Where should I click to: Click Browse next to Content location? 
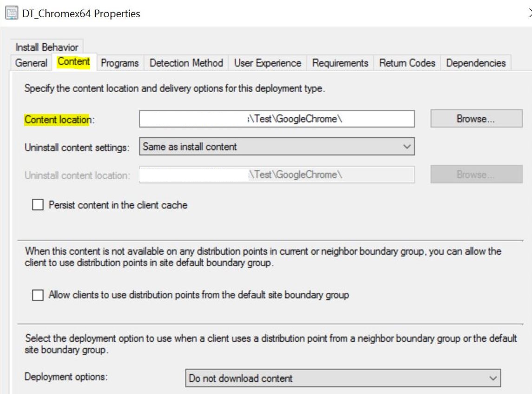click(x=476, y=119)
